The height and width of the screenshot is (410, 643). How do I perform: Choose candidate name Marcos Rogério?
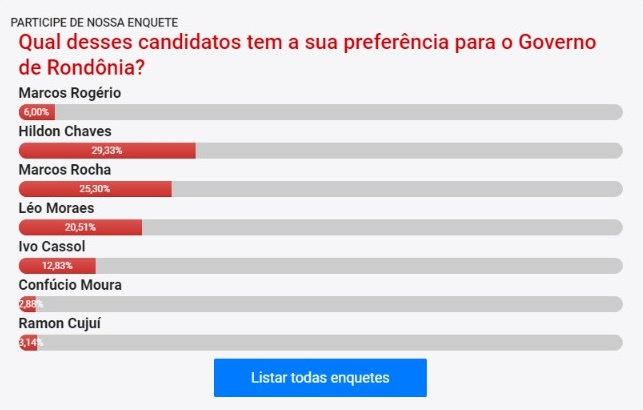[70, 93]
